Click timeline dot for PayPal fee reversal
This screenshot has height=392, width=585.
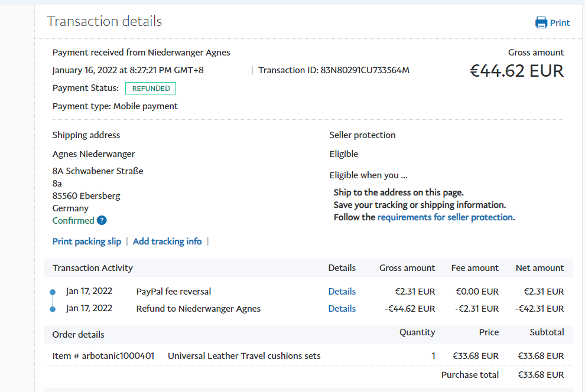tap(53, 292)
